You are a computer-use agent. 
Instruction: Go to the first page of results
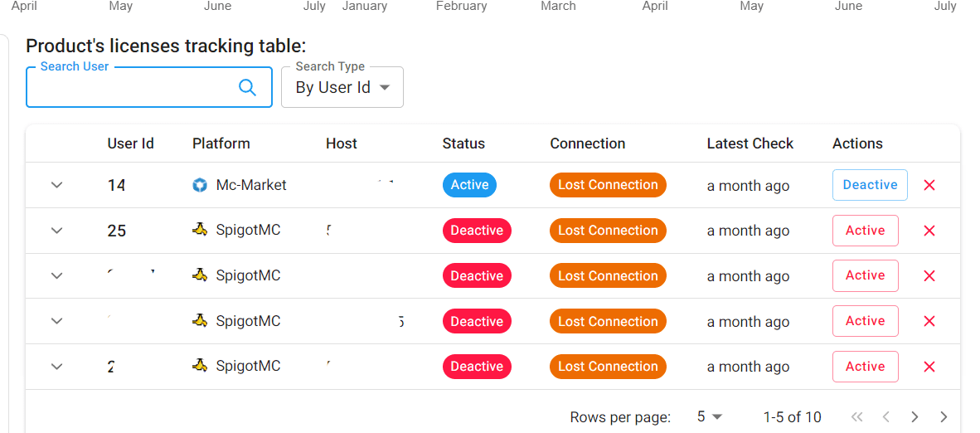(857, 416)
